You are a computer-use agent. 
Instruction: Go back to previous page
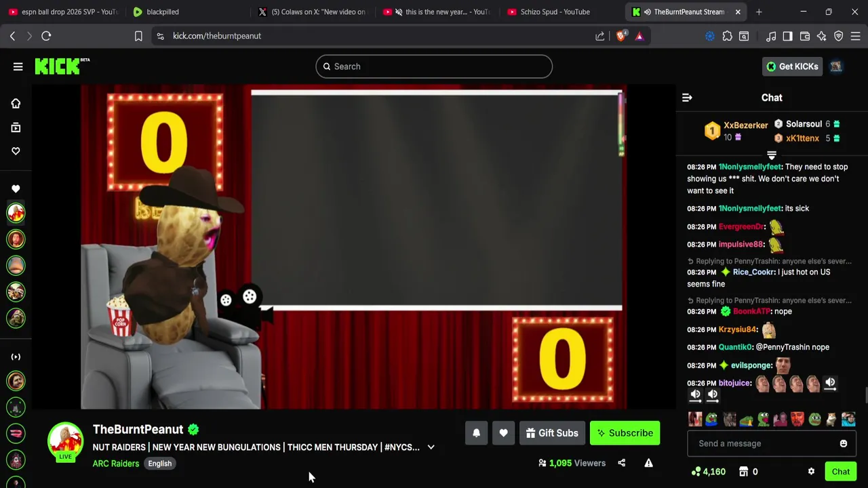[12, 36]
